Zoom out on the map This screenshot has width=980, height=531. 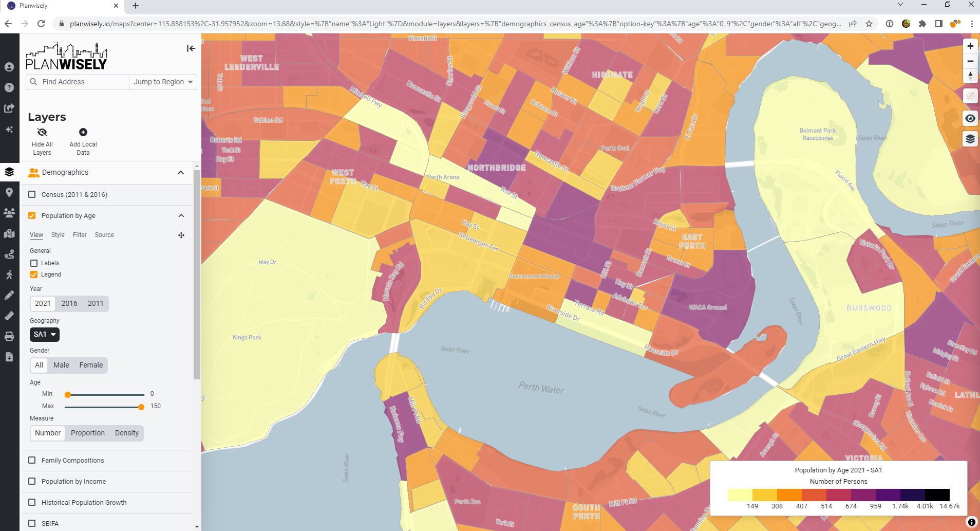coord(970,61)
